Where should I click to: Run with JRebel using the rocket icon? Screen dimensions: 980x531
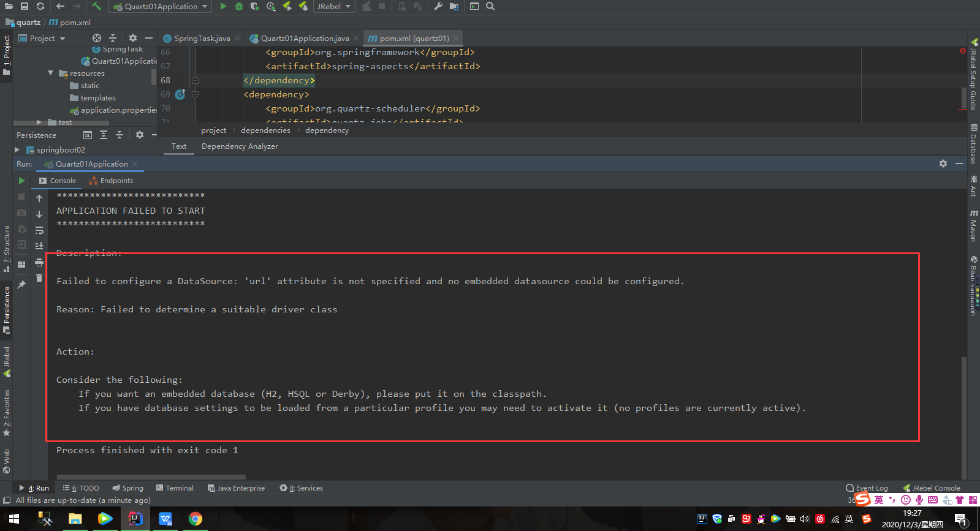tap(287, 6)
